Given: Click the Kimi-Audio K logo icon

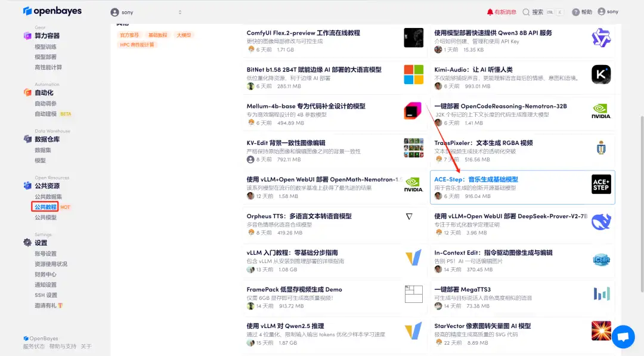Looking at the screenshot, I should pyautogui.click(x=601, y=75).
